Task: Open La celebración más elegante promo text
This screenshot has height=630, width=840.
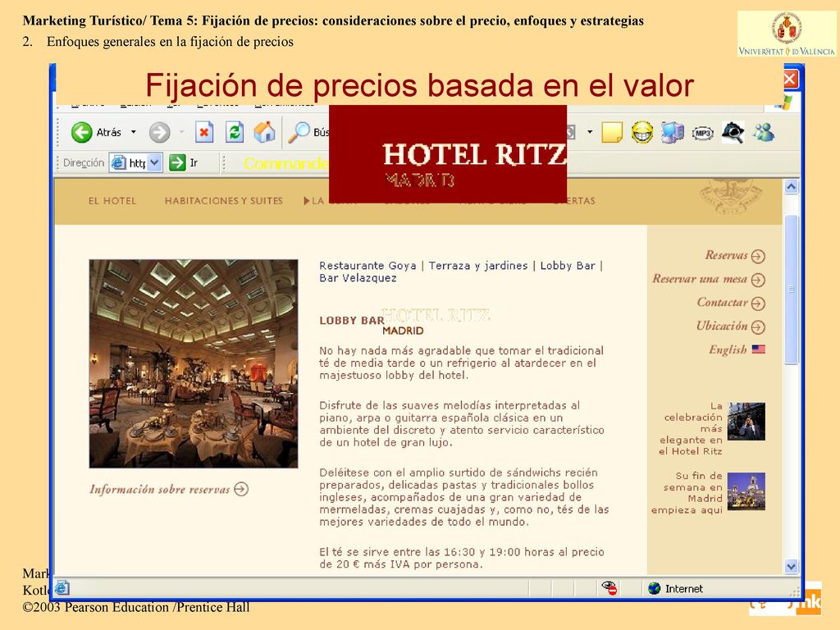Action: pos(691,428)
